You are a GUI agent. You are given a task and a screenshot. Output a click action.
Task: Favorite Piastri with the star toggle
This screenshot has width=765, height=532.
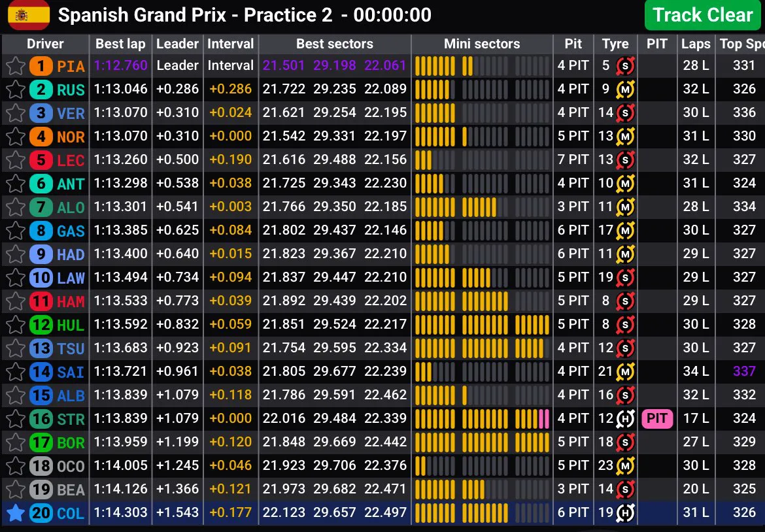pos(14,65)
